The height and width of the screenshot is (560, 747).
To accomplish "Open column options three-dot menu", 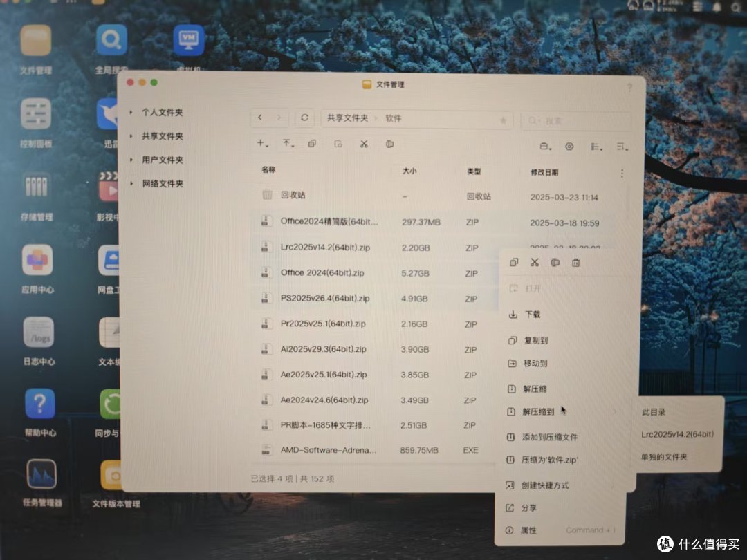I will click(622, 174).
